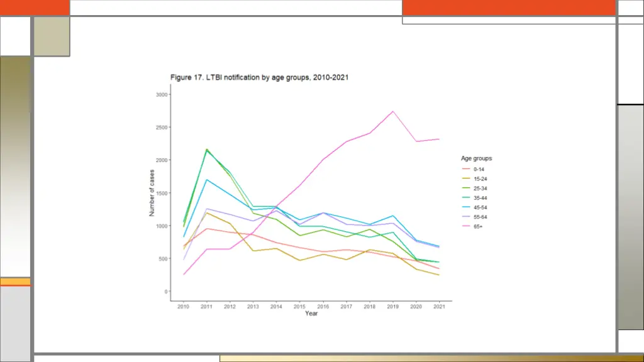Click the Number of cases axis label
This screenshot has height=362, width=644.
[152, 193]
